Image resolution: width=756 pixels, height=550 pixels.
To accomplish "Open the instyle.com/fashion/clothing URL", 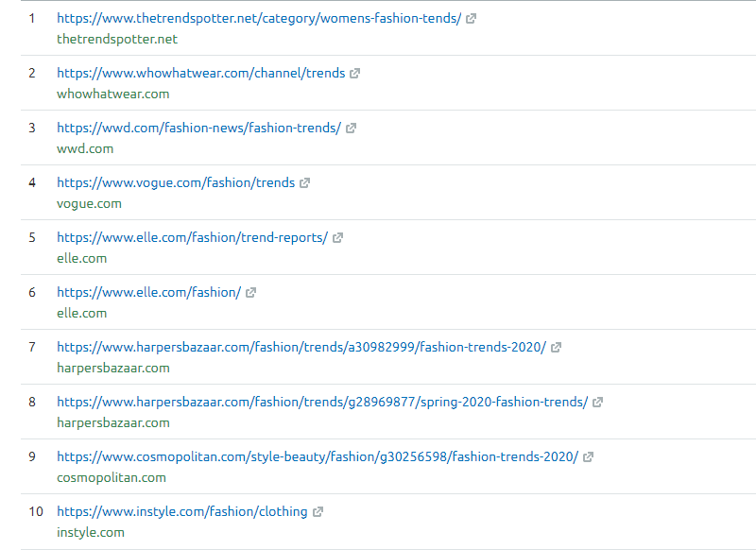I will pos(182,512).
